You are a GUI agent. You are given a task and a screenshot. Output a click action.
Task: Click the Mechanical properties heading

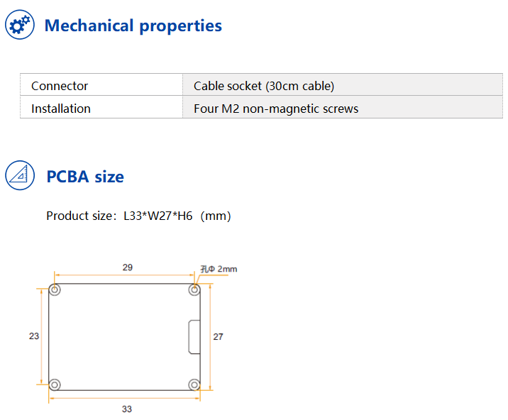(x=133, y=26)
